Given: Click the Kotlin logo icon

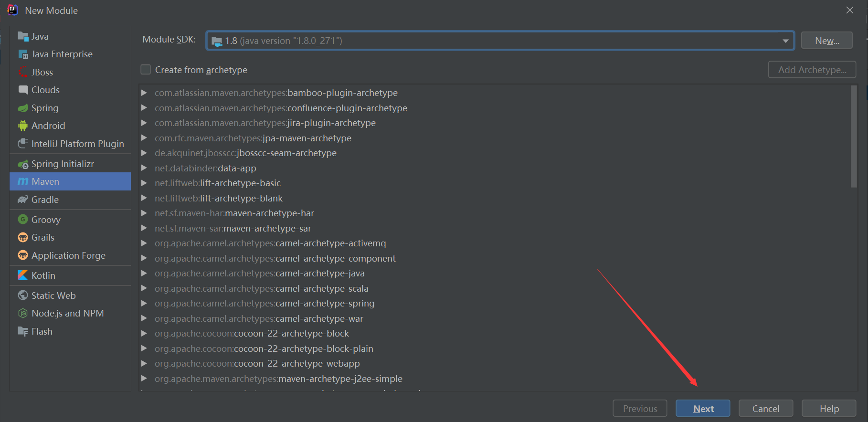Looking at the screenshot, I should coord(23,275).
